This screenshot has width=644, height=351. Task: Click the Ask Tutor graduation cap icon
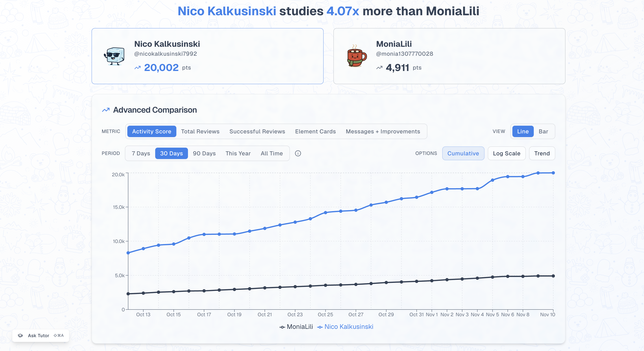(20, 336)
